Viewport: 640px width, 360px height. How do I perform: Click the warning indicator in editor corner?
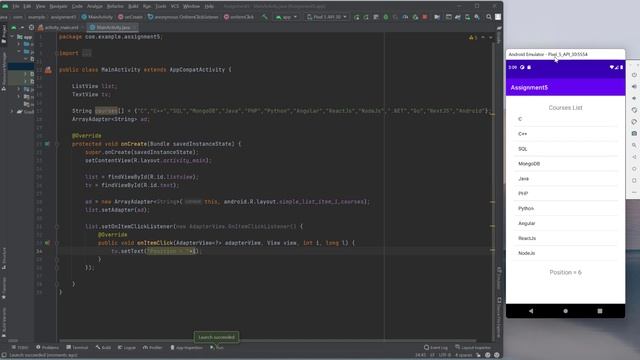473,37
